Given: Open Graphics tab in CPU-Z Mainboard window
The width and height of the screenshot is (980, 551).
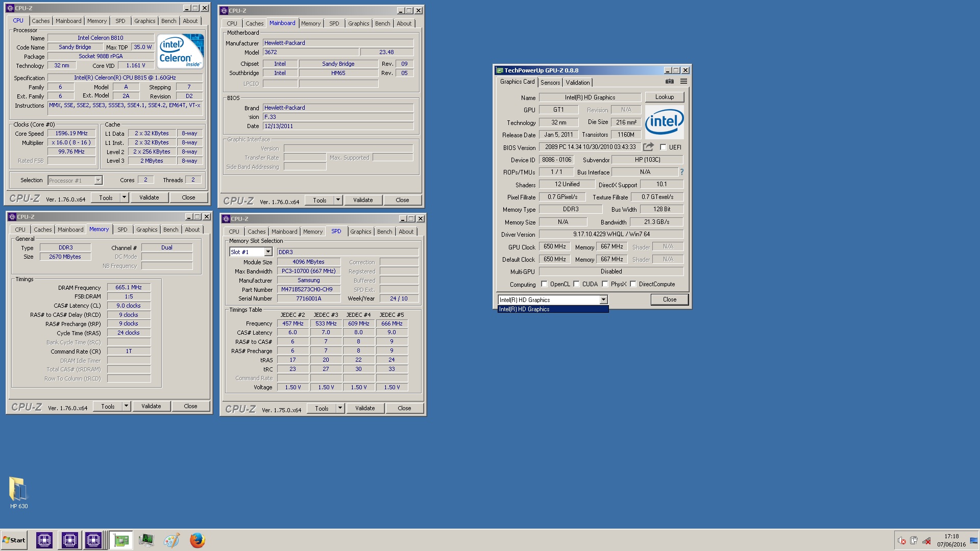Looking at the screenshot, I should 358,23.
